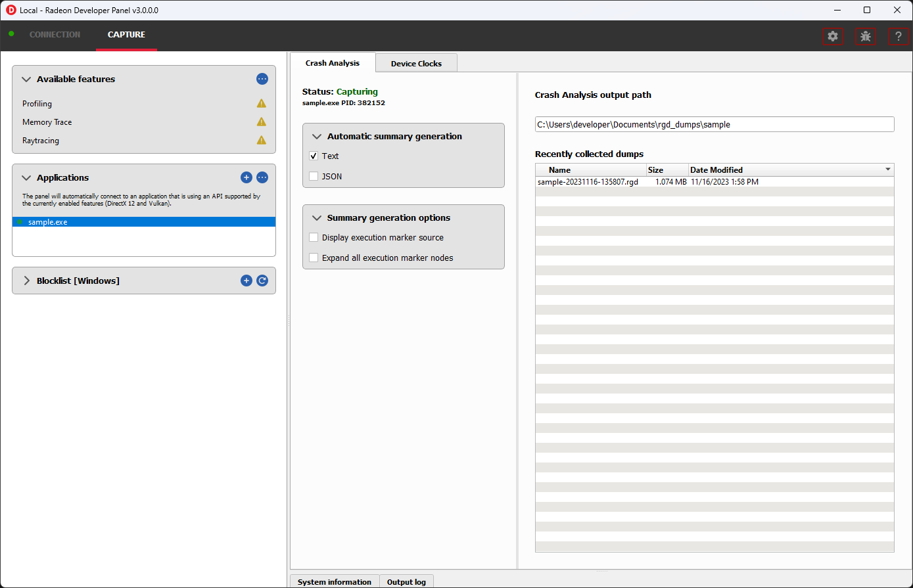Open the Crash Analysis tab
The image size is (913, 588).
(x=333, y=63)
